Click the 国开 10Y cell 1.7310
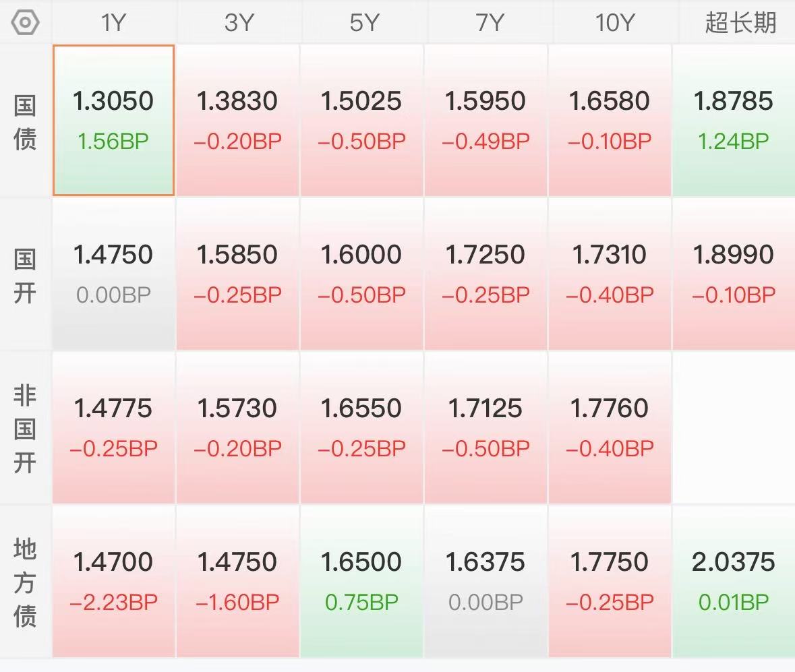Image resolution: width=795 pixels, height=672 pixels. tap(610, 274)
